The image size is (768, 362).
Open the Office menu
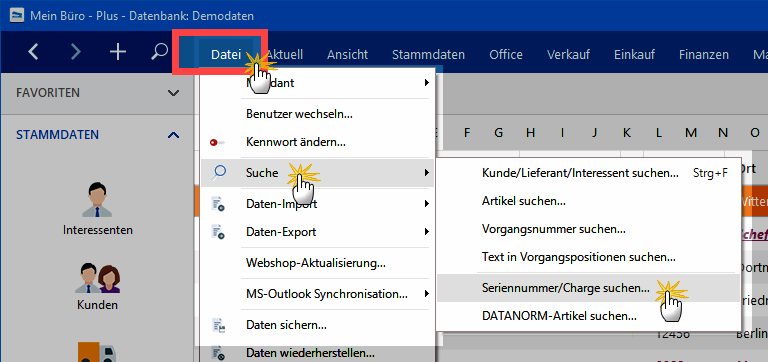tap(506, 54)
